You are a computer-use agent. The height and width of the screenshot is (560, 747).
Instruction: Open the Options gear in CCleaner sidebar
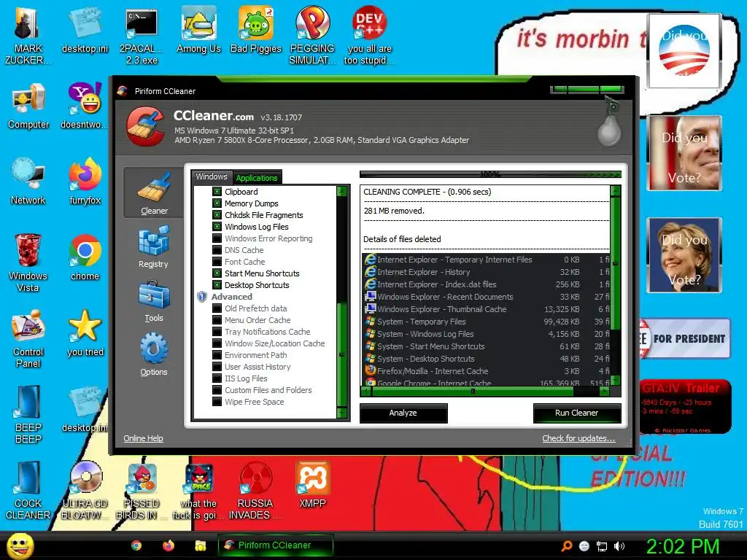153,355
